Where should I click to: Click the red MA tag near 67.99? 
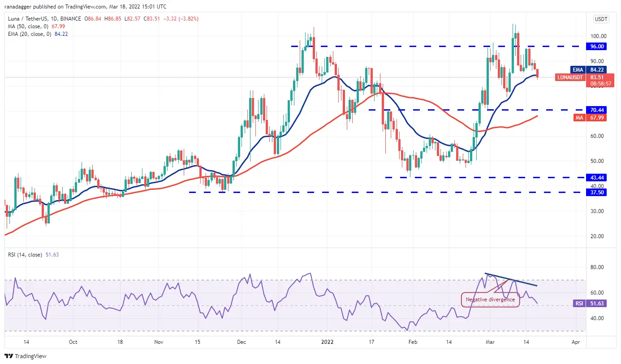point(577,117)
